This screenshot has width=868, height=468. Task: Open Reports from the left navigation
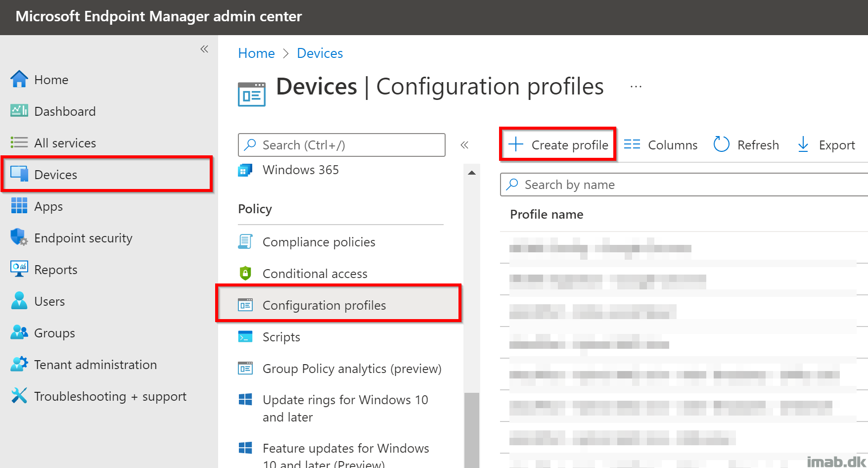tap(56, 270)
